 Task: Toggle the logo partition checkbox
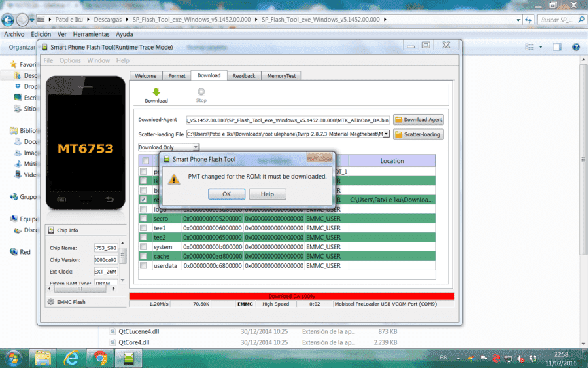pos(143,209)
